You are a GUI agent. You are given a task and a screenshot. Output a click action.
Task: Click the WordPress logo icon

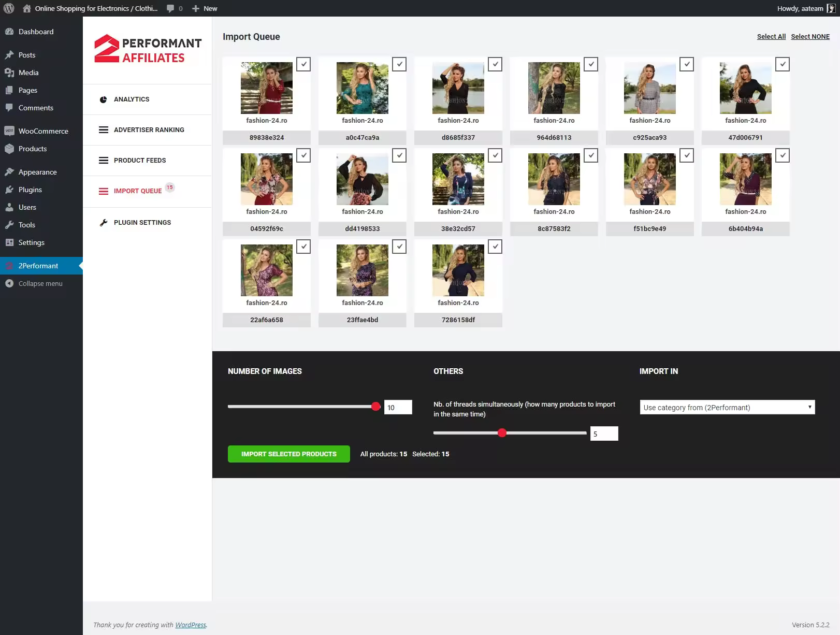tap(9, 8)
